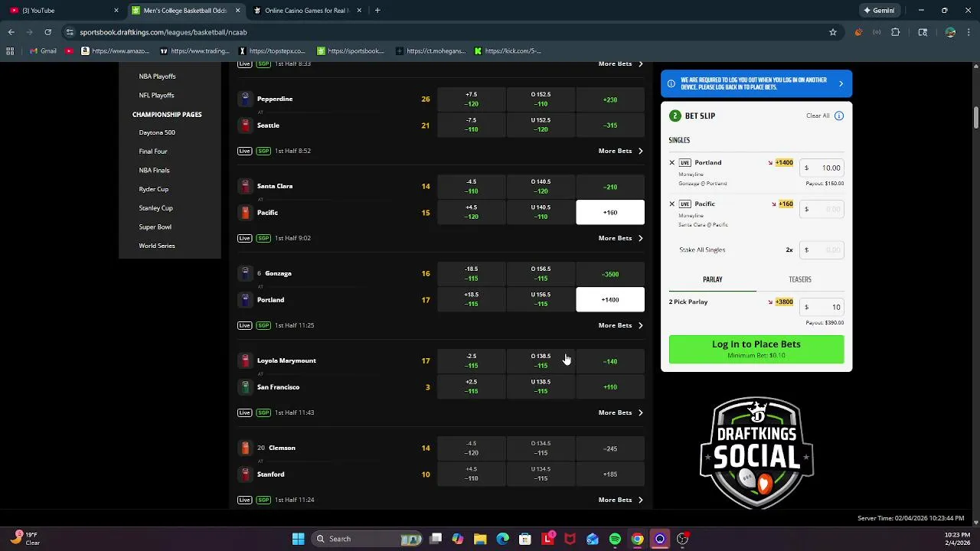Click Portland single wager amount field
Image resolution: width=980 pixels, height=551 pixels.
coord(822,168)
